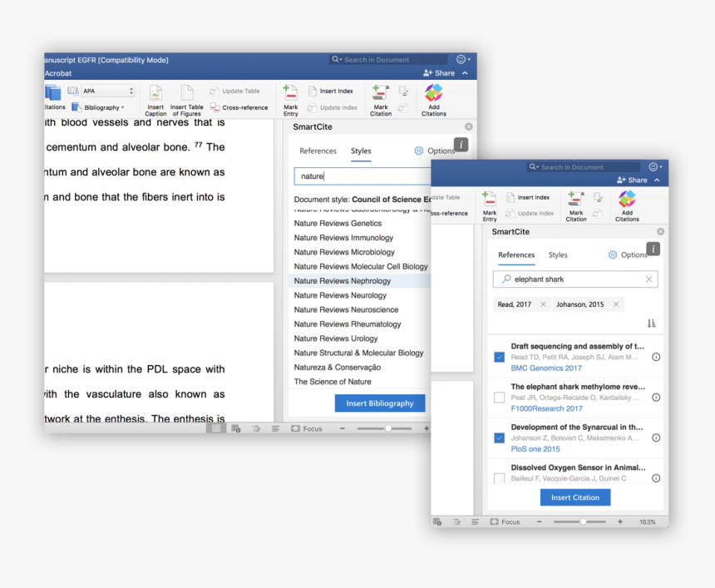The height and width of the screenshot is (588, 715).
Task: Click feedback smiley icon in back window
Action: [461, 59]
